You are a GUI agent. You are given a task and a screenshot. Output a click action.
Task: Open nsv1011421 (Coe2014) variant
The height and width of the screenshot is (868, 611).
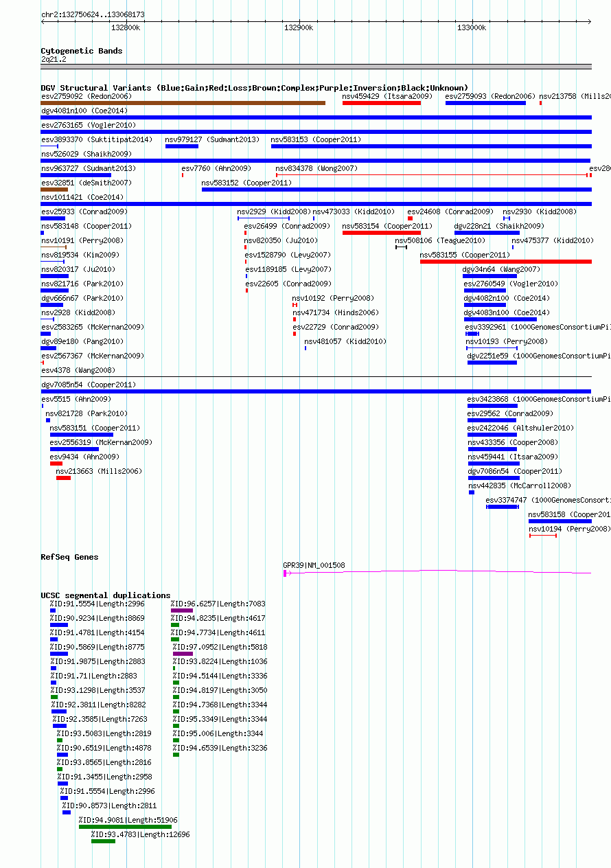pos(82,197)
